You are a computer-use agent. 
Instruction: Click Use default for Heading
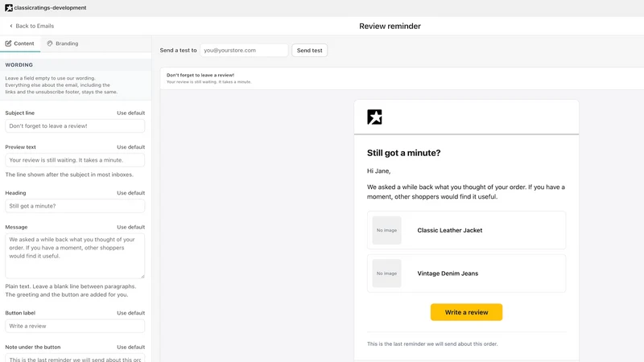click(130, 193)
